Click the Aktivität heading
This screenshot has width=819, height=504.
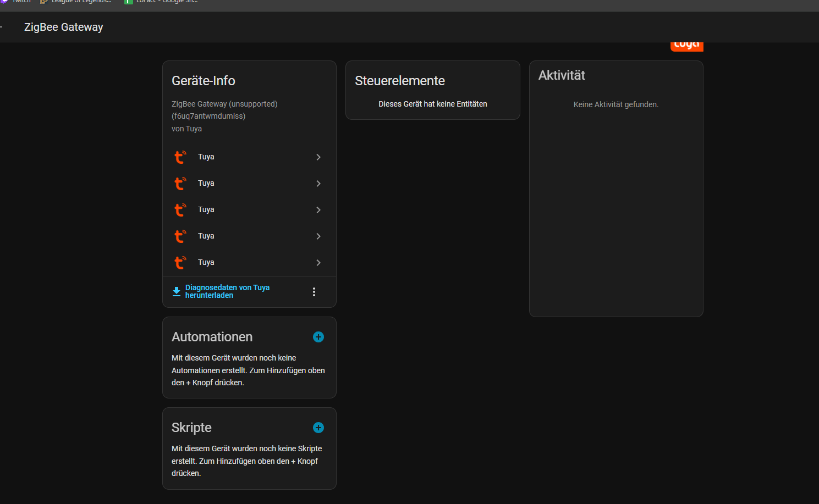(562, 75)
